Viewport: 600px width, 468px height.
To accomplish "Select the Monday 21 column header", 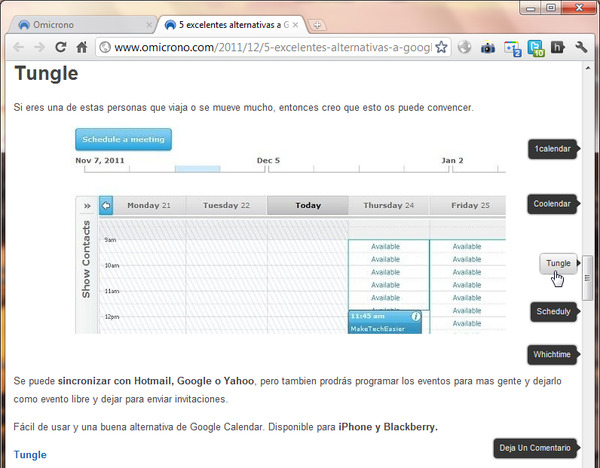I will click(x=149, y=205).
